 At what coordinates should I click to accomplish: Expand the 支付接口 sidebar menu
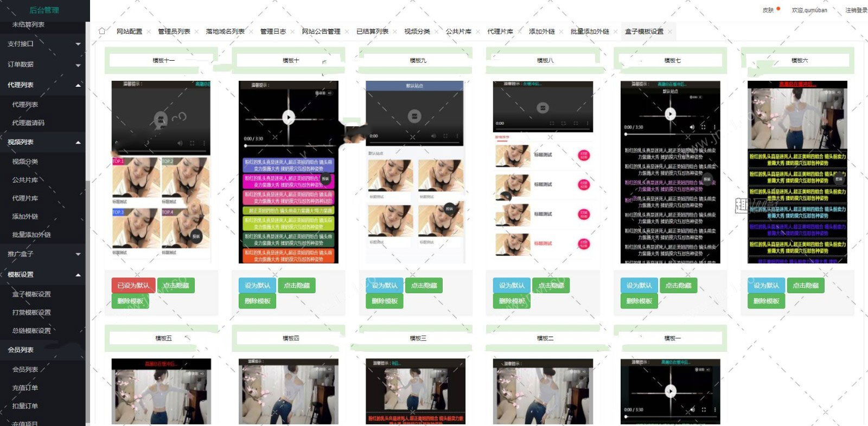coord(43,44)
